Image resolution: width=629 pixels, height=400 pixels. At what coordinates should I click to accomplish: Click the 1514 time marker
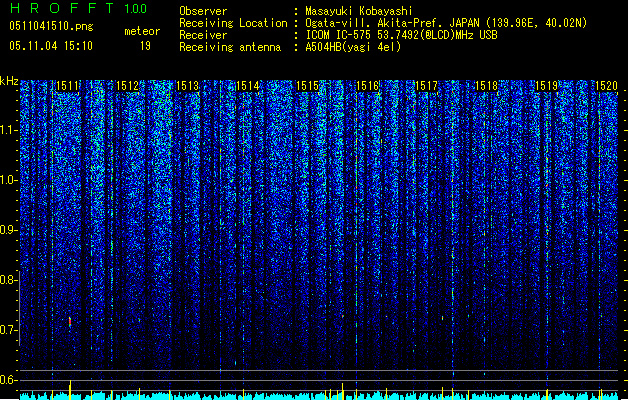coord(248,86)
